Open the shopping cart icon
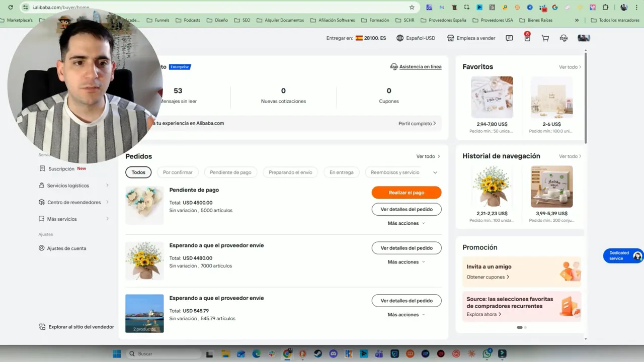Screen dimensions: 644x362 (x=545, y=38)
